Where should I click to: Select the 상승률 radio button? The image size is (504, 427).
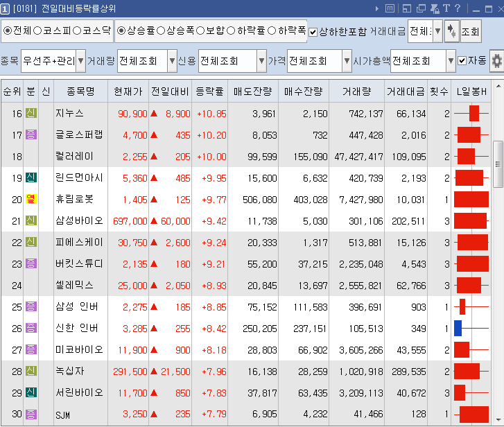click(x=121, y=31)
